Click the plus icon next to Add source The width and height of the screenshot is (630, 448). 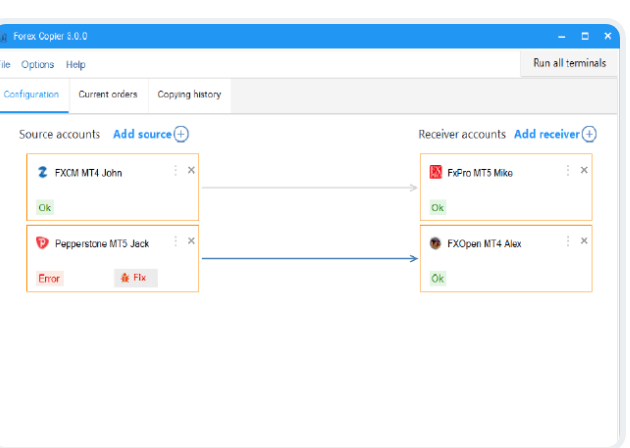click(x=181, y=134)
